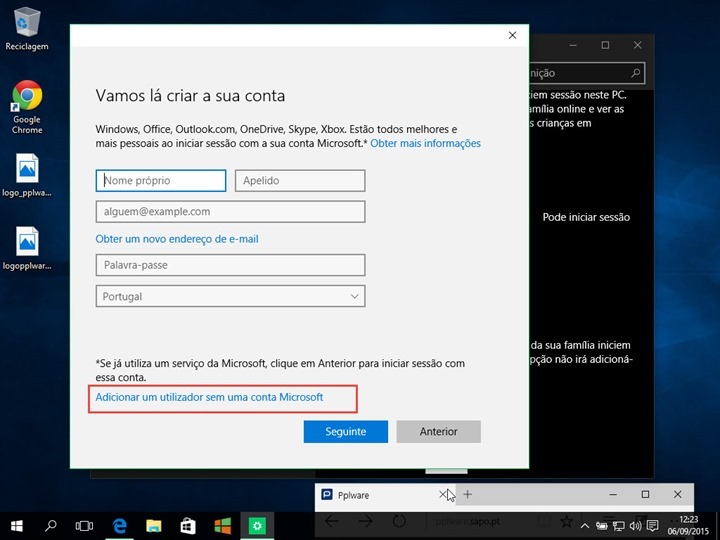The image size is (720, 540).
Task: Focus the alguem@example.com email field
Action: click(231, 212)
